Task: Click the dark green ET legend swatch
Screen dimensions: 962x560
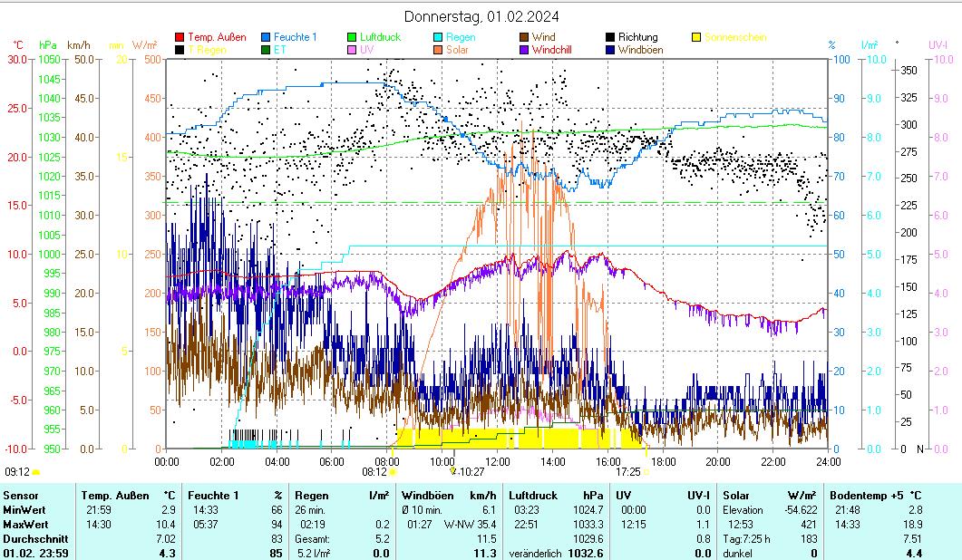Action: click(266, 51)
